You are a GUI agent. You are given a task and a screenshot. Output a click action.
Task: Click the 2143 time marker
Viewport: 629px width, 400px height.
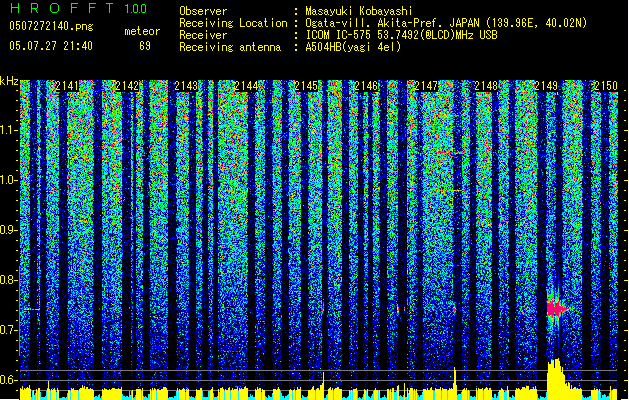(x=187, y=86)
